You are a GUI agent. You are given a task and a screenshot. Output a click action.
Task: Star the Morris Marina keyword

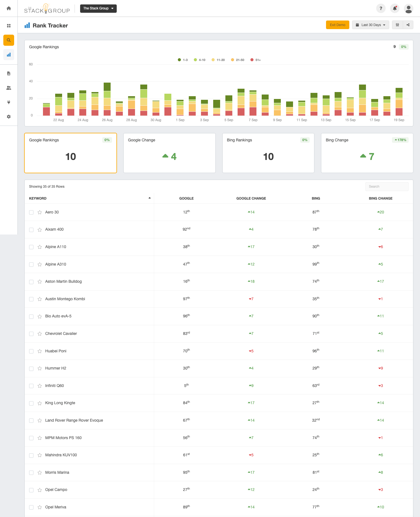point(40,473)
